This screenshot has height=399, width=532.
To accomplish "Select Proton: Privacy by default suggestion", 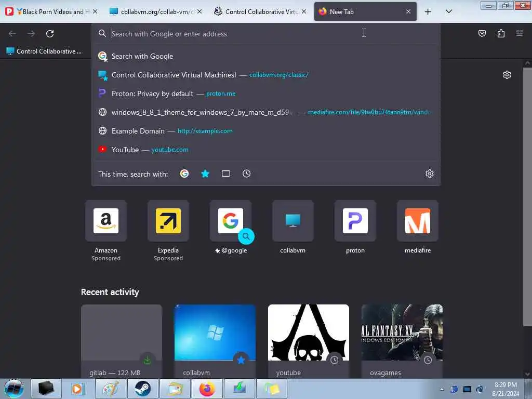I will point(266,94).
